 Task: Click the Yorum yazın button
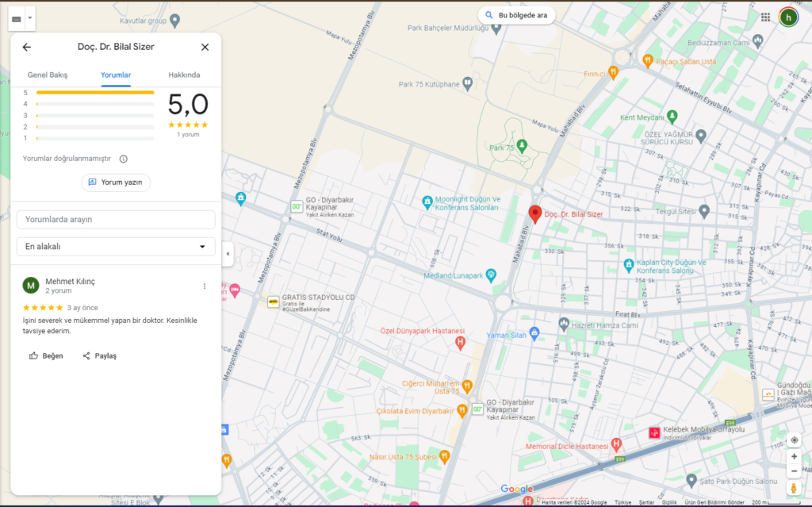tap(116, 182)
